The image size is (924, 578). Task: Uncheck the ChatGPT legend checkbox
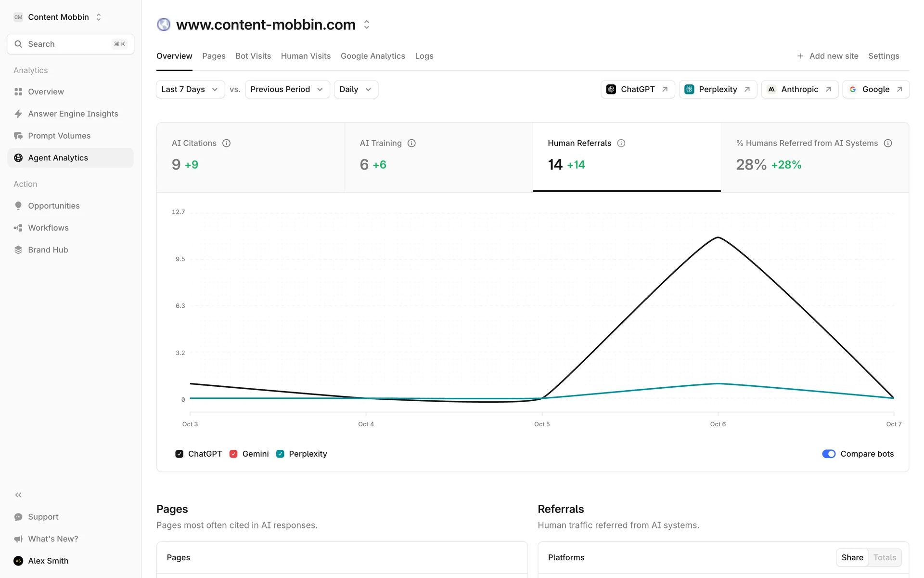(x=180, y=454)
